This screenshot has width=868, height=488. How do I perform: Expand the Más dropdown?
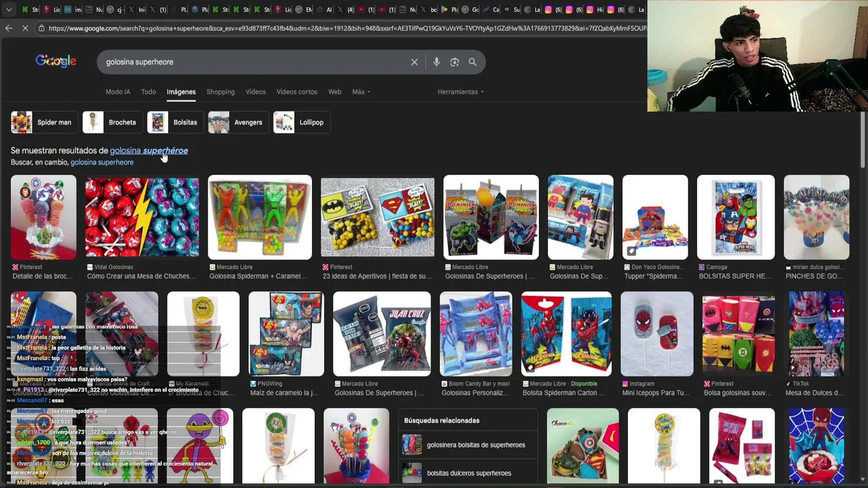click(361, 91)
